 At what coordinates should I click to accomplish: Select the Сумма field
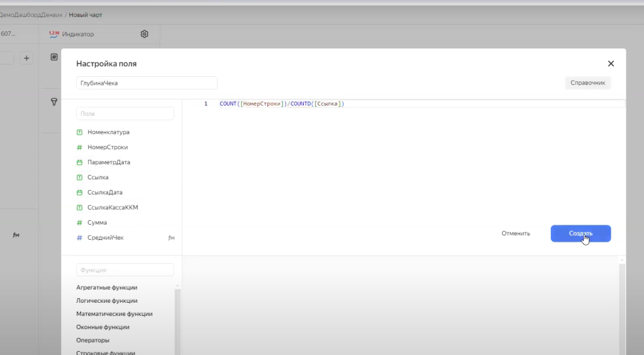[x=97, y=223]
